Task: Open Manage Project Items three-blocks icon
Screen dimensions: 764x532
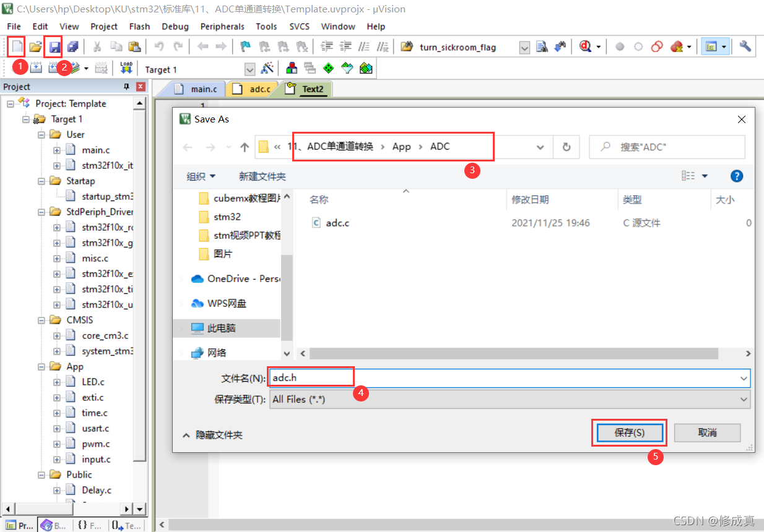Action: pos(291,69)
